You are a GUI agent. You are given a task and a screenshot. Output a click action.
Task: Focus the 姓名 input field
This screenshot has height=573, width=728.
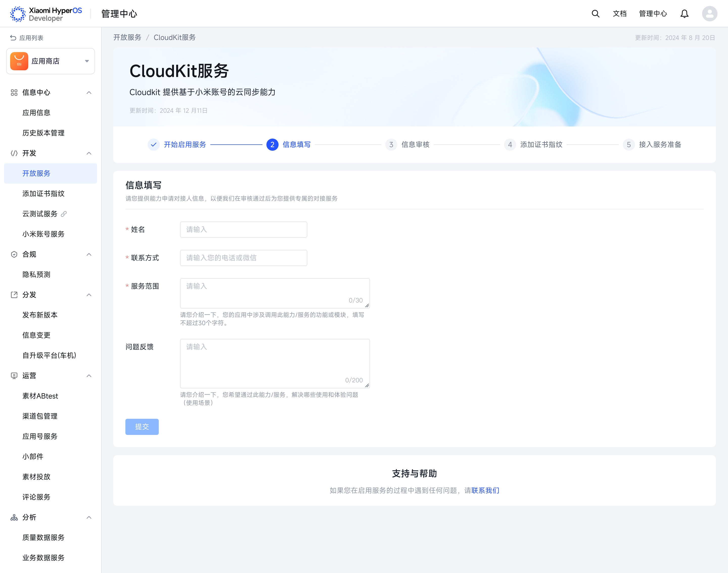[x=243, y=229]
